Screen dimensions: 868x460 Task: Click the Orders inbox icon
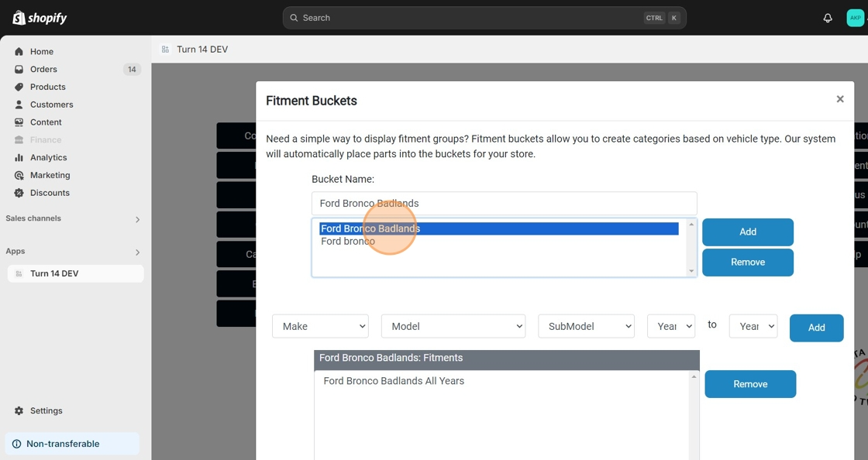(19, 69)
